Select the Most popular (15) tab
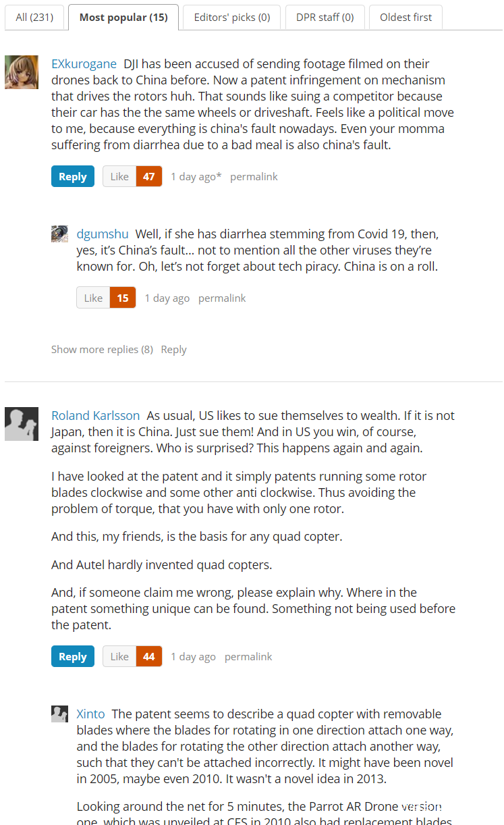504x825 pixels. [x=123, y=18]
